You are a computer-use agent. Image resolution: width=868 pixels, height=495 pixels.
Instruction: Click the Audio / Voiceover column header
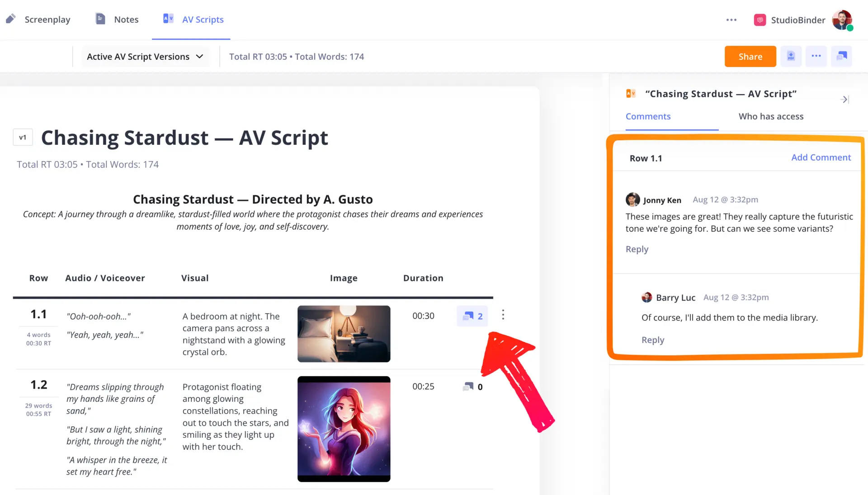click(x=105, y=278)
